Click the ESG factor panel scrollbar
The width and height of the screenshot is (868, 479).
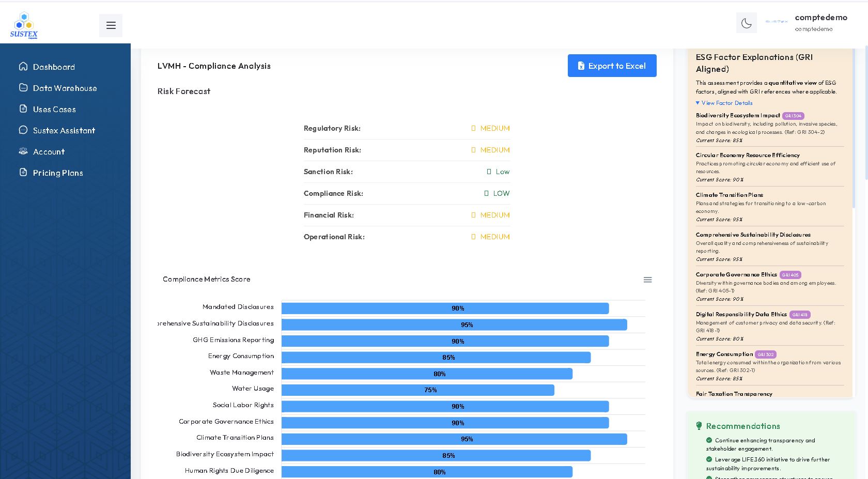point(854,129)
